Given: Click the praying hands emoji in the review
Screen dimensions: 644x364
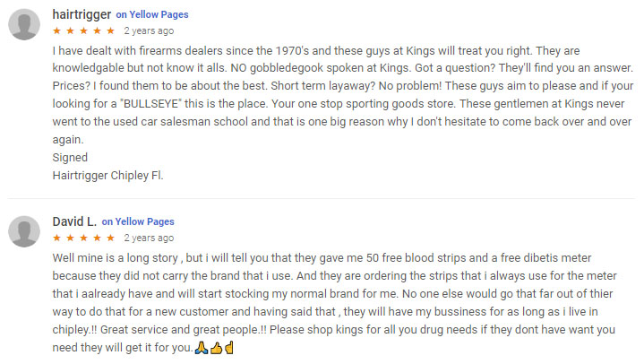Looking at the screenshot, I should tap(202, 348).
